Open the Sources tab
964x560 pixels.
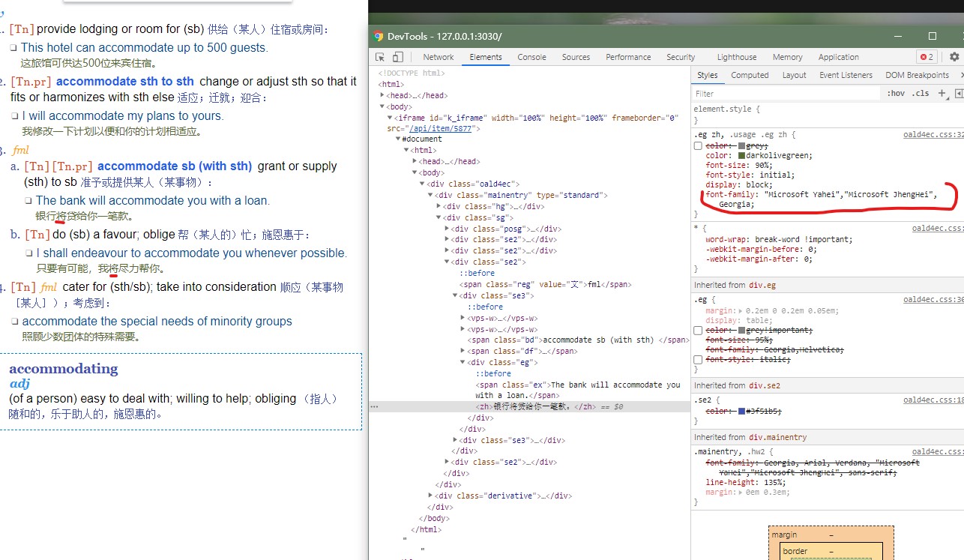pyautogui.click(x=576, y=57)
